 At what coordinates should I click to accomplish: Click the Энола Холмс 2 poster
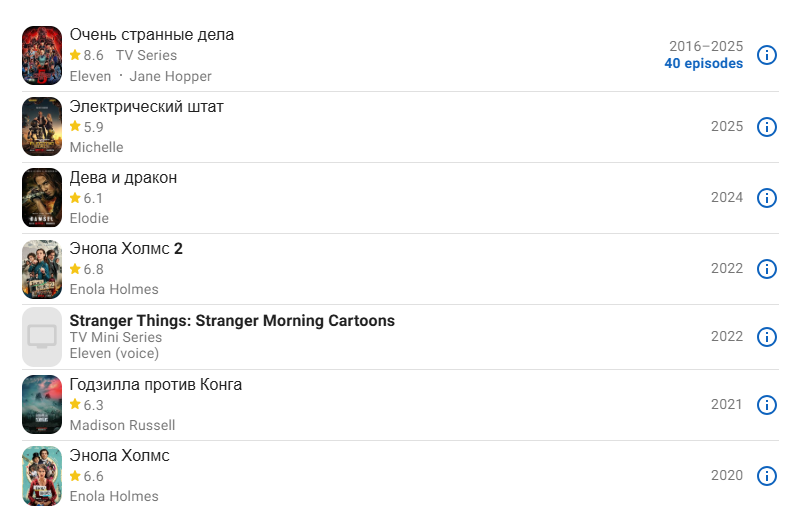tap(42, 269)
